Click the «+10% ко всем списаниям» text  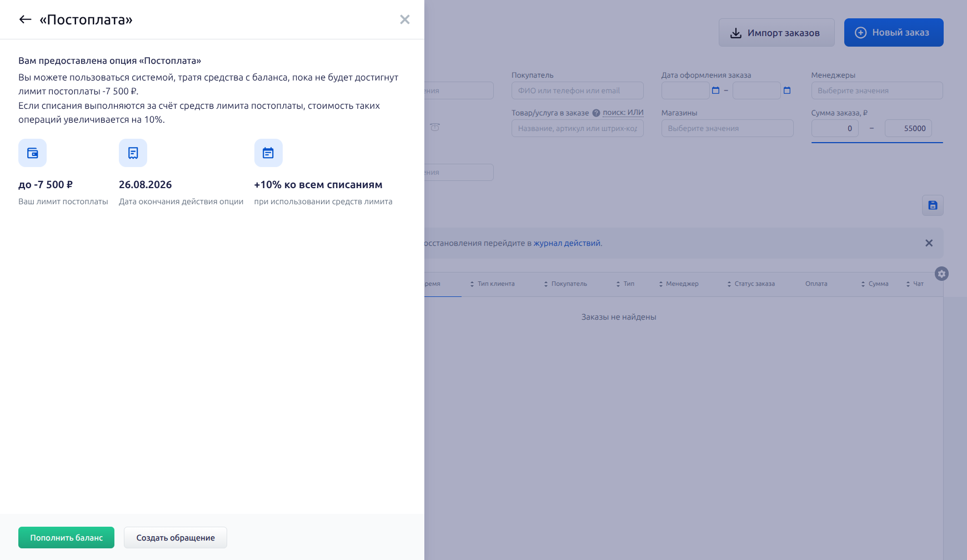click(x=318, y=185)
